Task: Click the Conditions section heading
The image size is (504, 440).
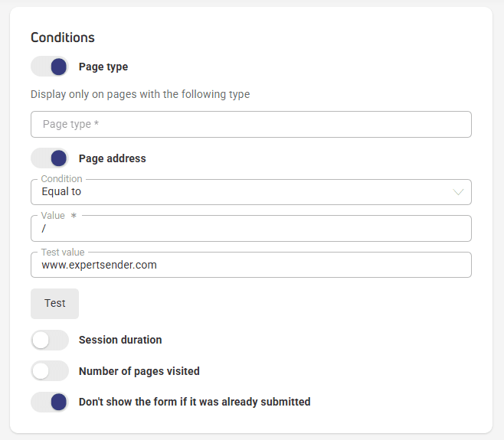Action: [x=63, y=37]
